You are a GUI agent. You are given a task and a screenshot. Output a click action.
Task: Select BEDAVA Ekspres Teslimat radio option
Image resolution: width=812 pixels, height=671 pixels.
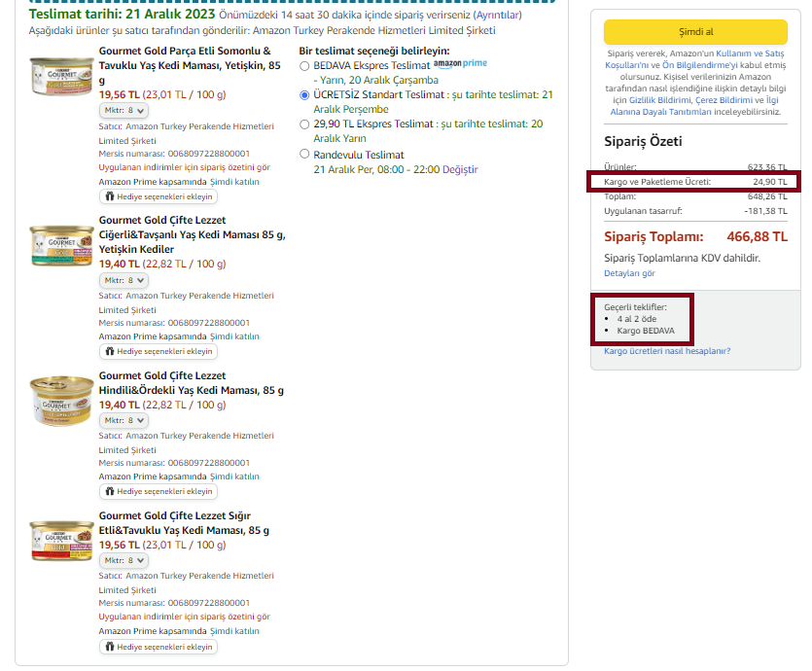coord(304,66)
